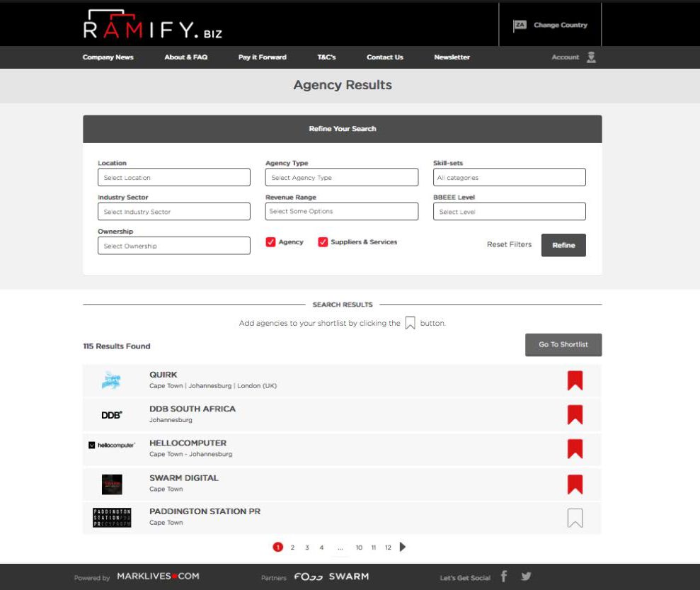Open Contact Us menu item
700x590 pixels.
385,57
